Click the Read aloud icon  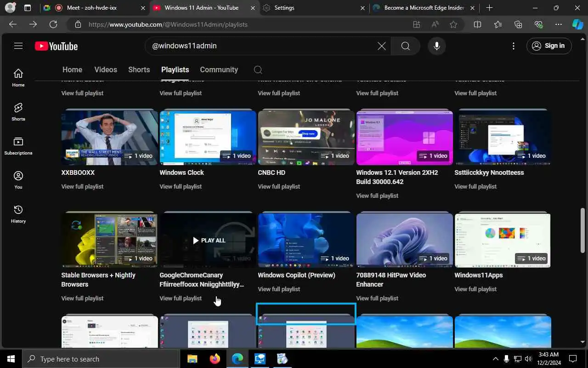tap(435, 24)
